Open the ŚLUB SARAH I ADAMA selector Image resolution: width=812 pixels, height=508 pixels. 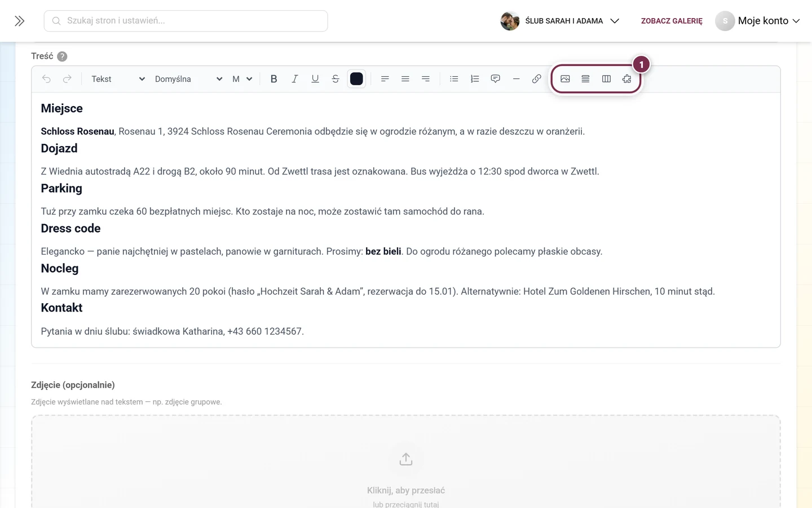pos(560,21)
